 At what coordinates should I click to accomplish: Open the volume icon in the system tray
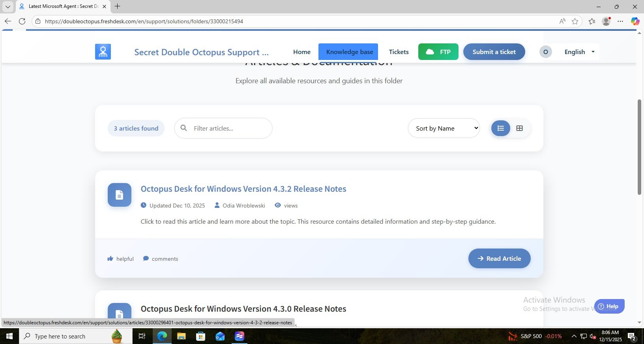[x=592, y=336]
